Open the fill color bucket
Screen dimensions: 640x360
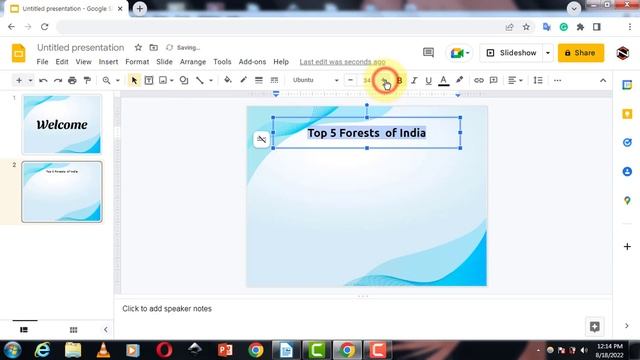pos(228,80)
